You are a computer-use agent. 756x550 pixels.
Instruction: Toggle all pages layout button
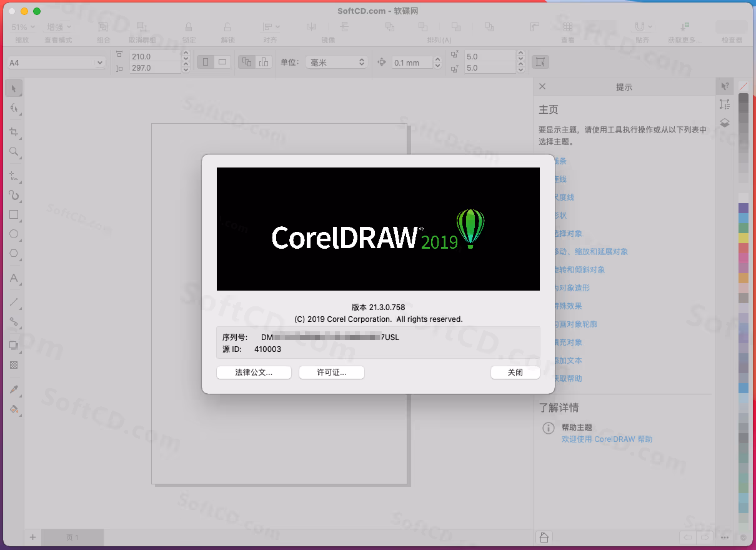click(247, 62)
